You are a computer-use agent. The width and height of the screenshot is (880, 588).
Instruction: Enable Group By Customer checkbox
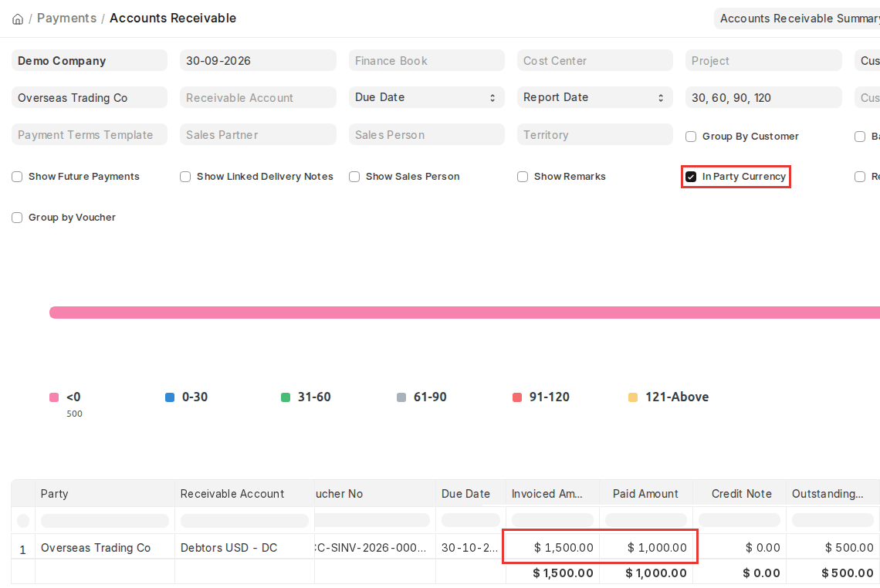point(691,137)
